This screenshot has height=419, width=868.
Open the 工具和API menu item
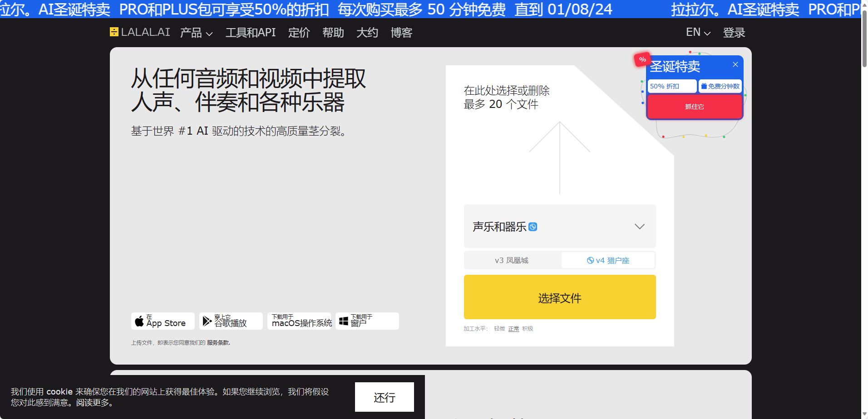(x=251, y=33)
